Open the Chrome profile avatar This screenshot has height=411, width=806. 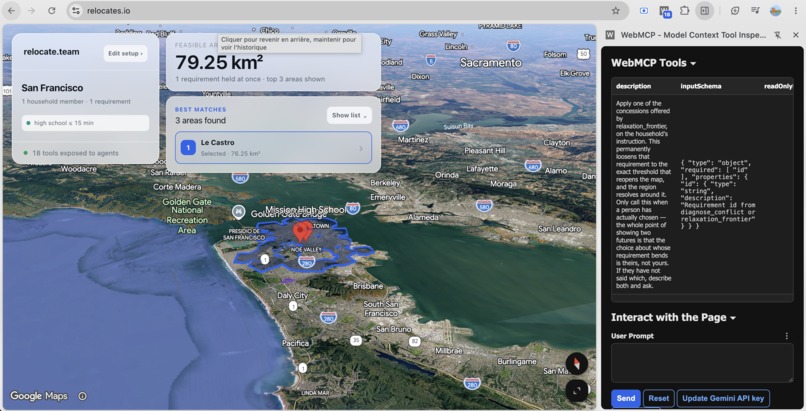pyautogui.click(x=776, y=11)
